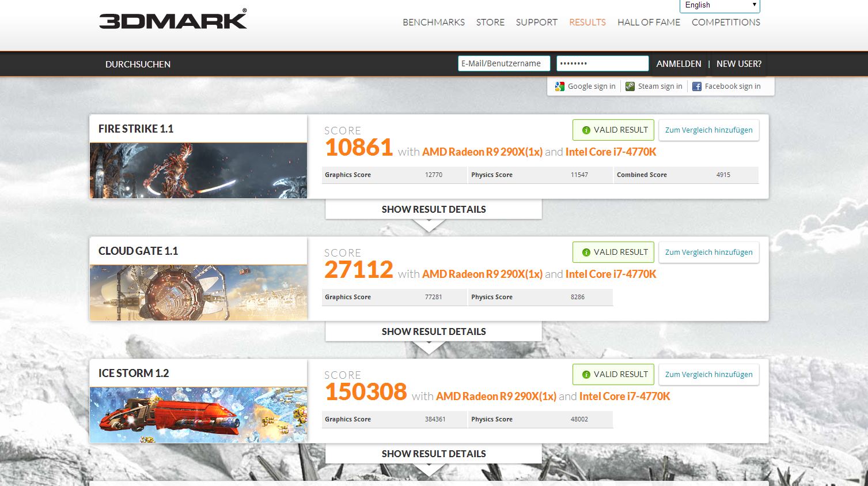Click Intel Core i7-4770K in the Cloud Gate result
868x486 pixels.
[611, 274]
